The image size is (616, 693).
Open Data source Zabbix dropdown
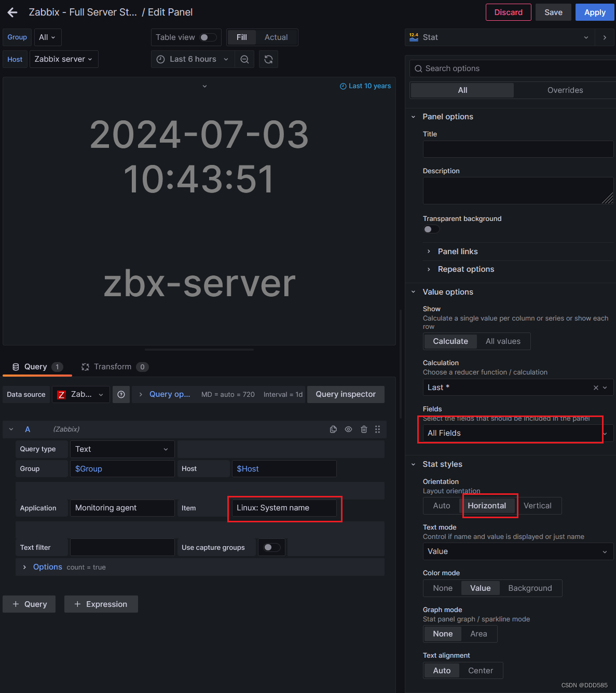tap(80, 395)
